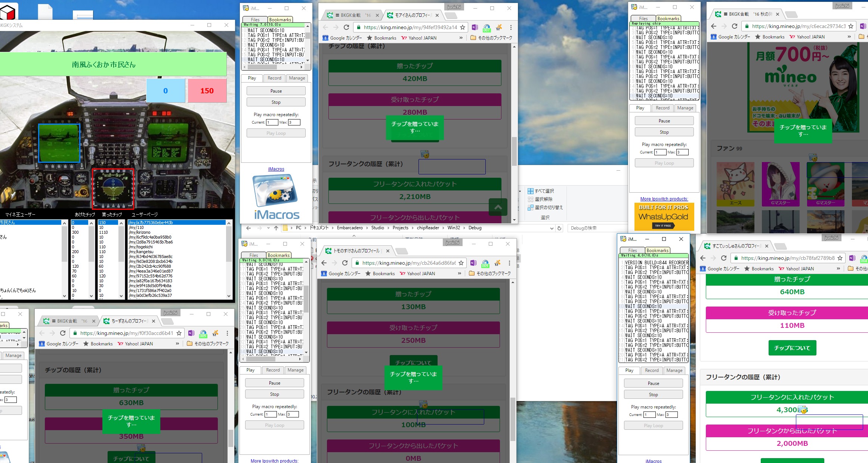
Task: Switch to Record tab beside モアイさん window
Action: click(274, 78)
